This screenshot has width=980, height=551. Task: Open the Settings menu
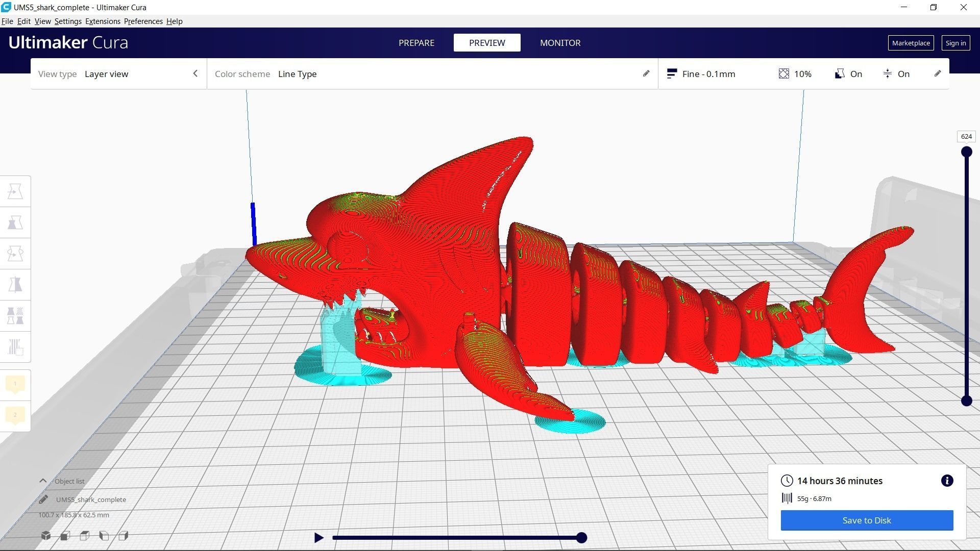[68, 21]
